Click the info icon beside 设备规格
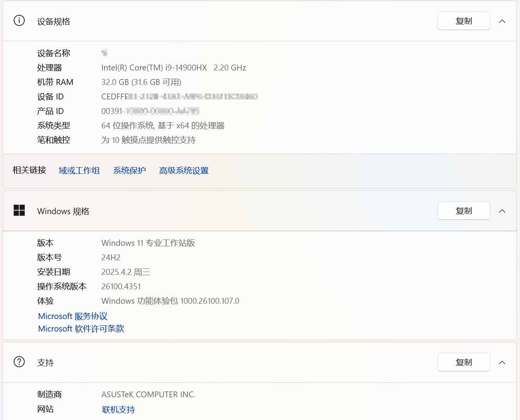Viewport: 520px width, 420px height. point(19,20)
